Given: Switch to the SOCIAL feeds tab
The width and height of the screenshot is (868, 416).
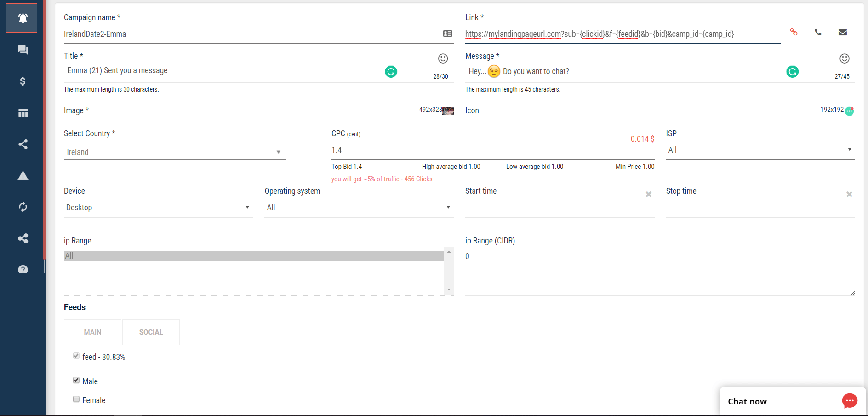Looking at the screenshot, I should pyautogui.click(x=151, y=332).
